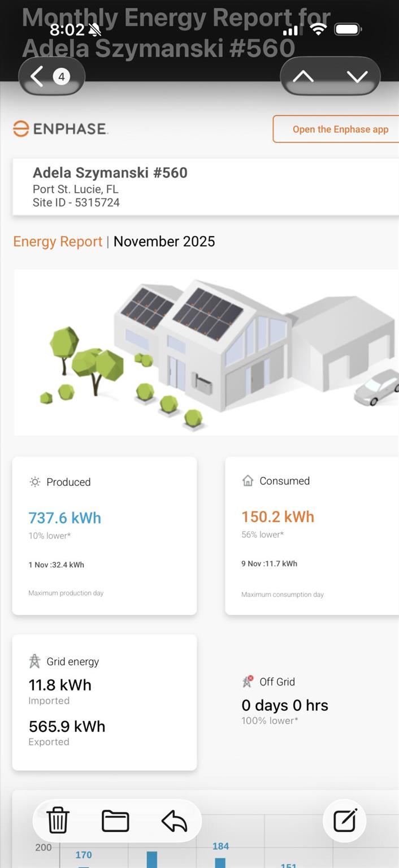This screenshot has width=399, height=868.
Task: Tap the house icon beside Consumed
Action: (248, 481)
